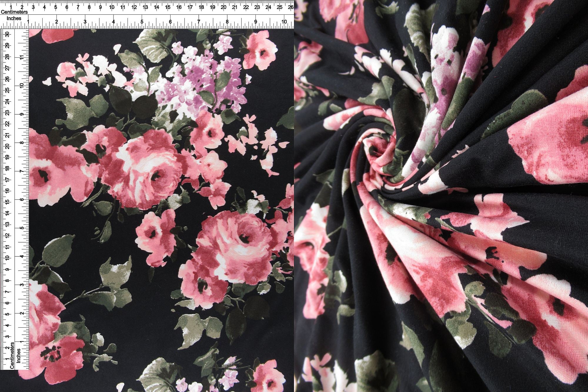Click number 10 on the horizontal inches scale

point(284,21)
